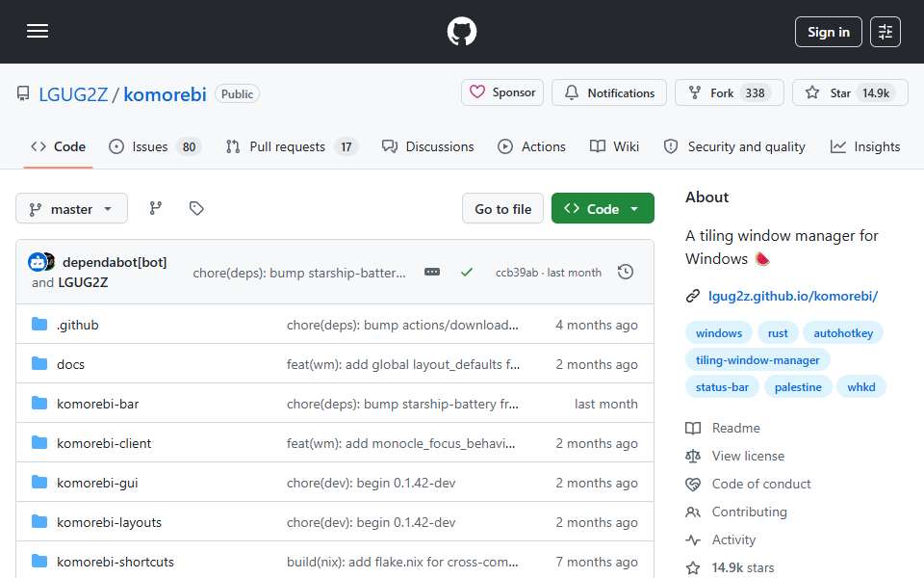This screenshot has height=578, width=924.
Task: Open the Wiki tab
Action: [615, 146]
